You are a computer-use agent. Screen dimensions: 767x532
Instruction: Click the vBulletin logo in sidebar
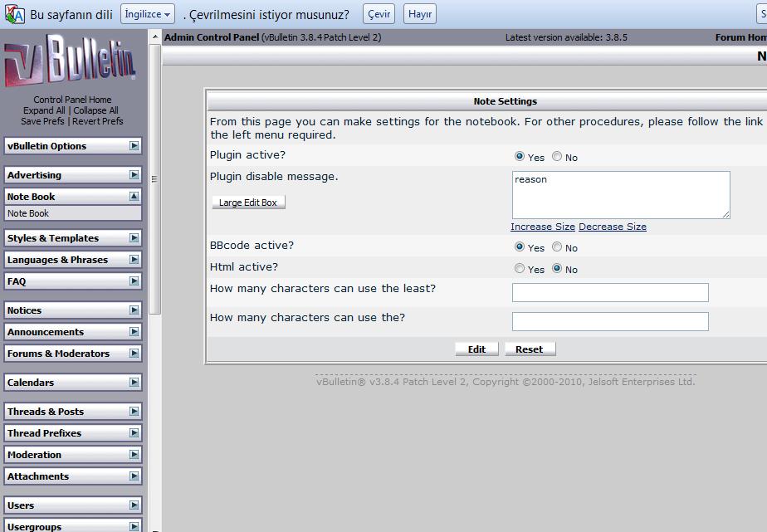tap(71, 63)
